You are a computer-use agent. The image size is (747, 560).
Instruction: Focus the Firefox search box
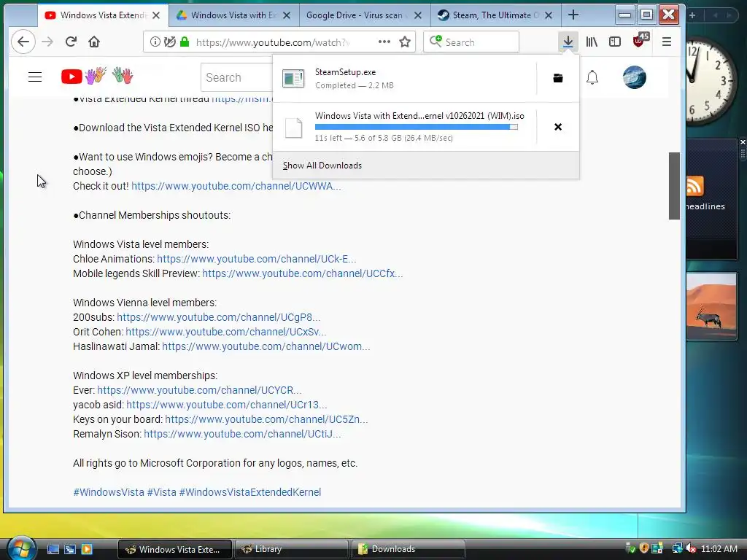pyautogui.click(x=471, y=42)
